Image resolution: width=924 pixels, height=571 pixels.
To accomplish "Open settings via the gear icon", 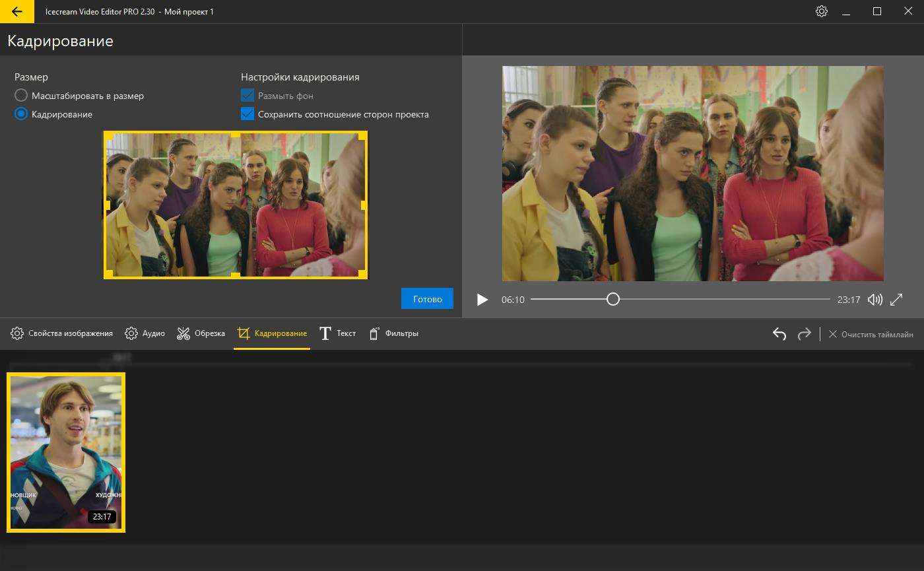I will tap(821, 11).
